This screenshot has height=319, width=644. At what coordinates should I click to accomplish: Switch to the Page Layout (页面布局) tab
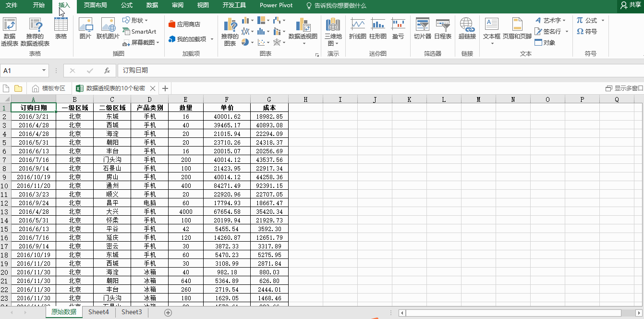tap(95, 5)
